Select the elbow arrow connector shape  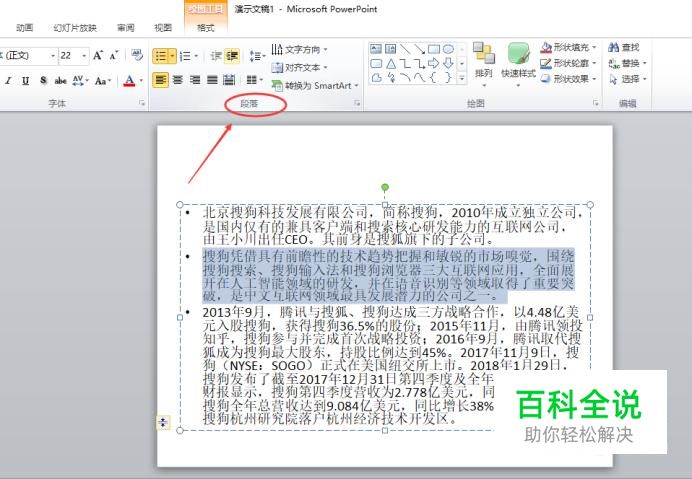[419, 64]
